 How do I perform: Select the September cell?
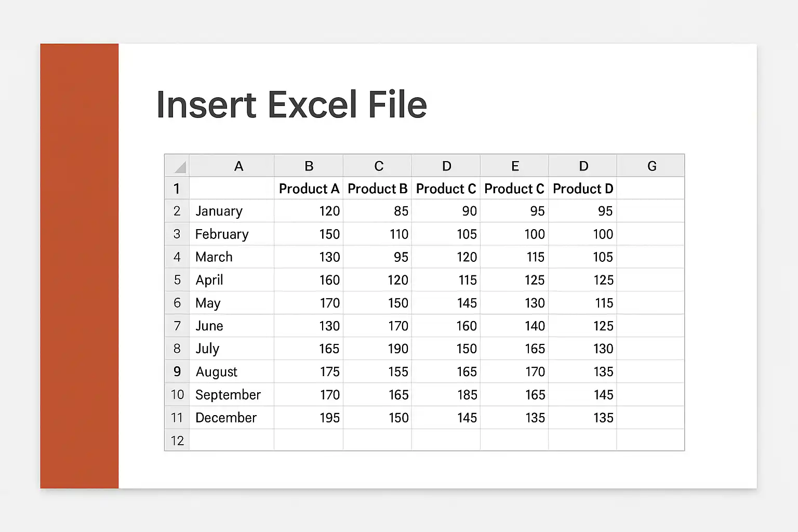click(x=232, y=394)
